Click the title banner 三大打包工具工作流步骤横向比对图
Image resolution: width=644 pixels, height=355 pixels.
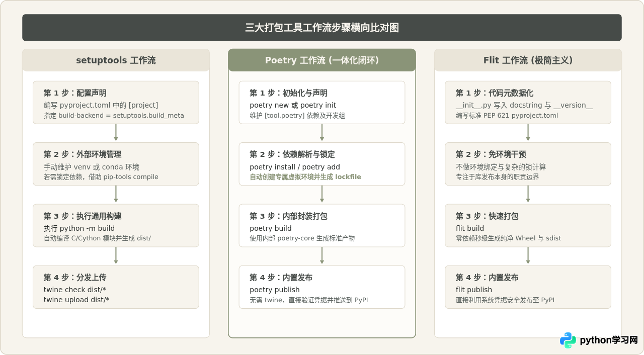(x=322, y=28)
